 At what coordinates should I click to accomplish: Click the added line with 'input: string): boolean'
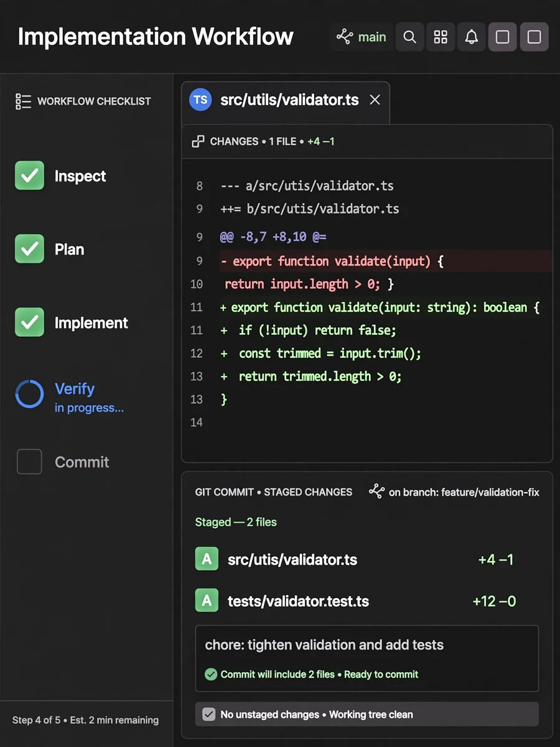point(380,307)
